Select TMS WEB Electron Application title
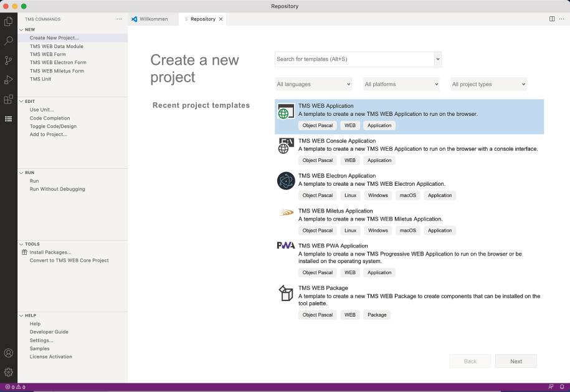Image resolution: width=570 pixels, height=392 pixels. tap(337, 176)
